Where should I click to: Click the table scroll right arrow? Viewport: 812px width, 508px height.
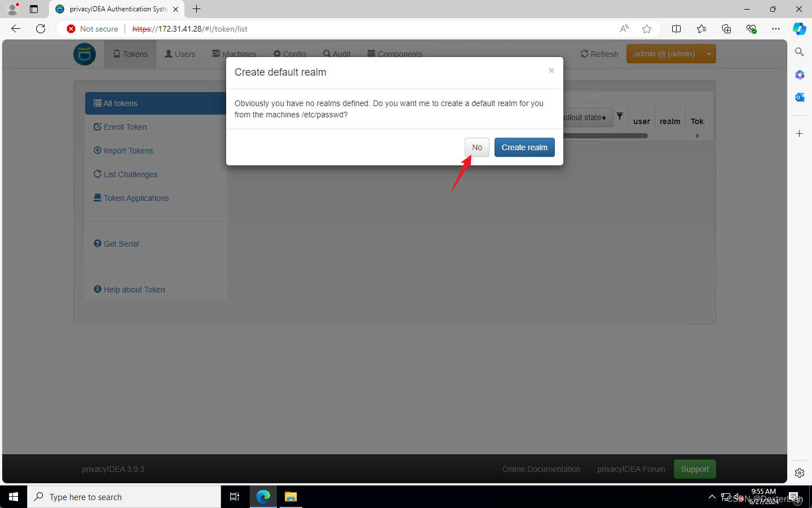click(x=698, y=135)
